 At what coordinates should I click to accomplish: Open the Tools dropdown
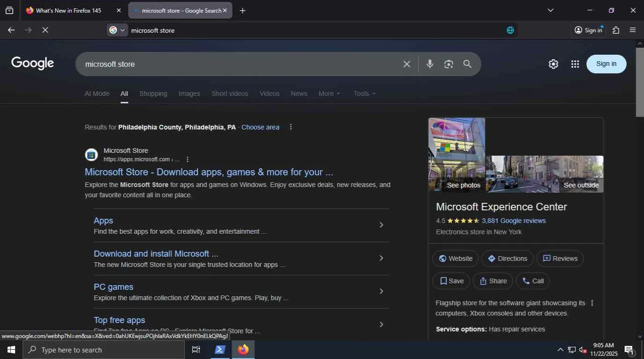365,93
